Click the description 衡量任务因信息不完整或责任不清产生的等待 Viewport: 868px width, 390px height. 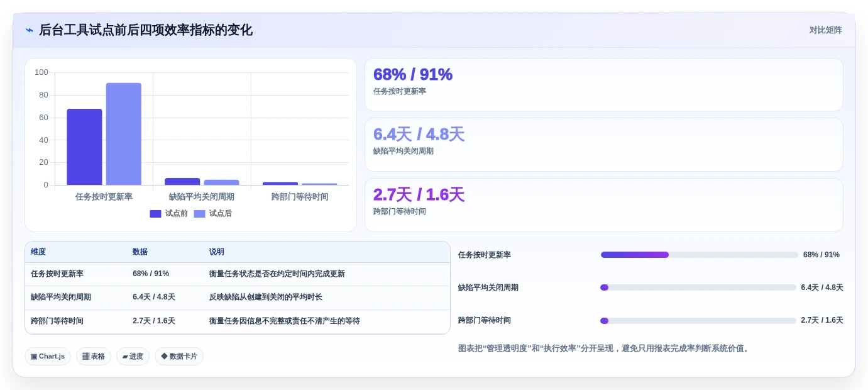point(285,321)
